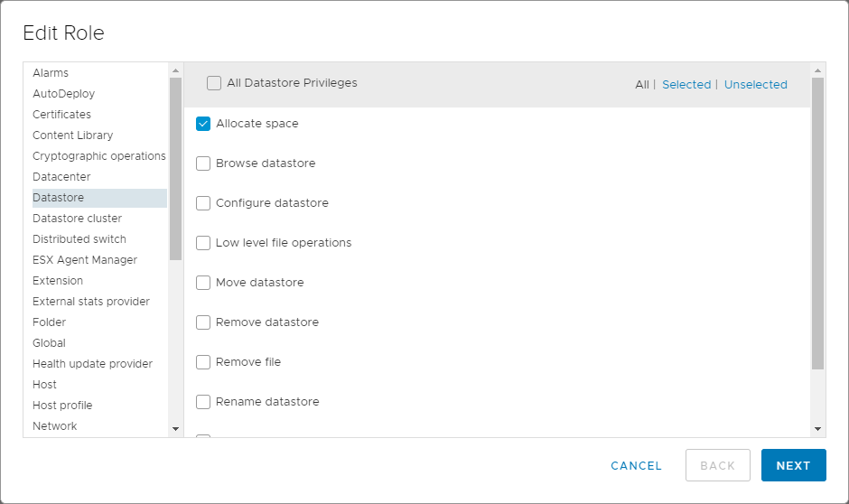This screenshot has height=504, width=849.
Task: Select All Datastore Privileges checkbox
Action: (214, 83)
